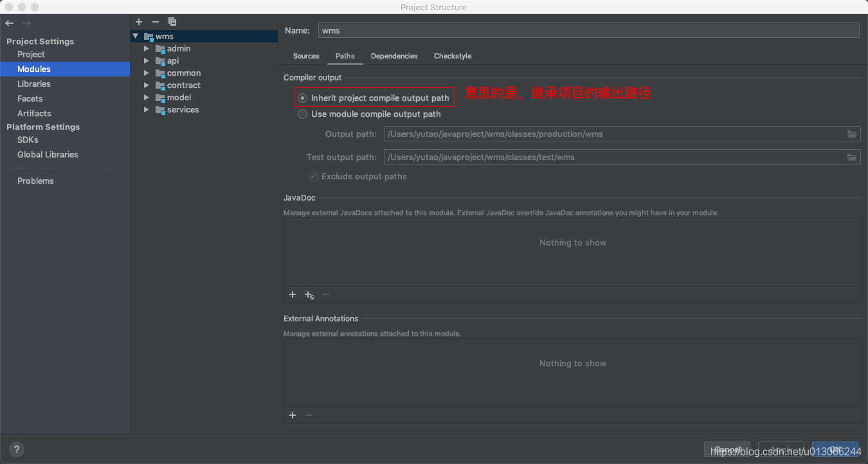Image resolution: width=868 pixels, height=464 pixels.
Task: Select Inherit project compile output path
Action: 302,98
